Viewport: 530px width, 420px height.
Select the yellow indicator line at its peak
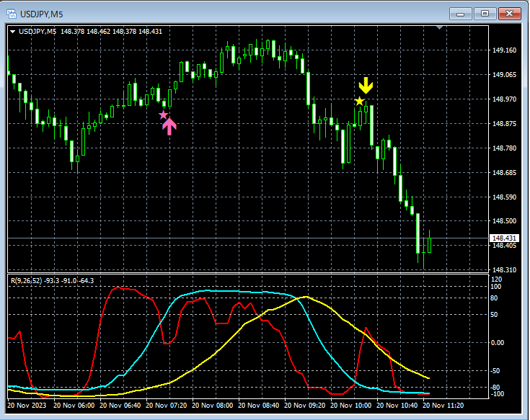click(x=306, y=297)
